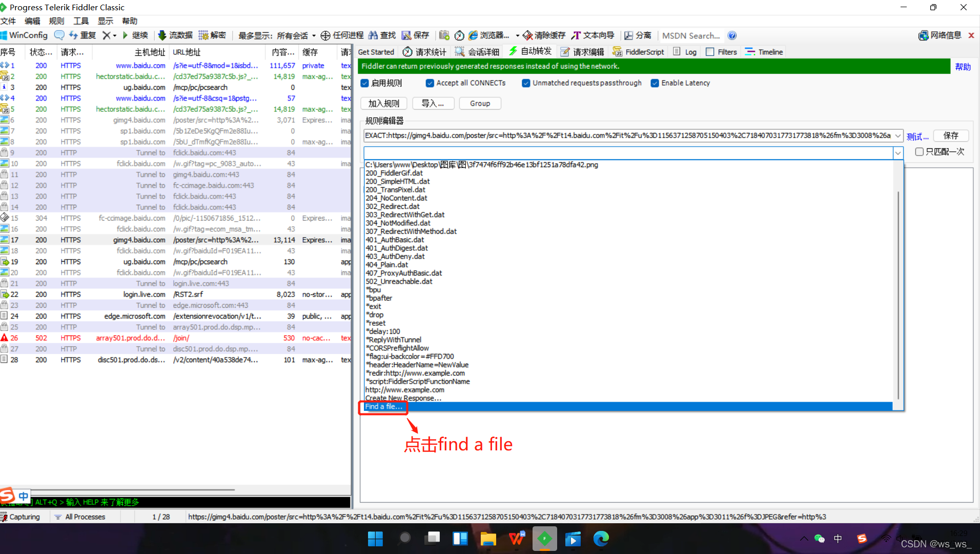This screenshot has width=980, height=554.
Task: Toggle Accept all CONNECTs checkbox
Action: click(x=430, y=83)
